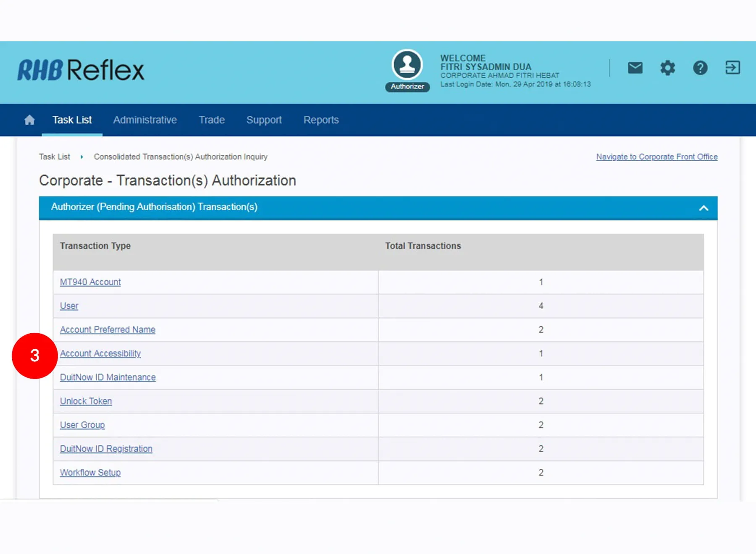Image resolution: width=756 pixels, height=554 pixels.
Task: Open Account Accessibility pending transactions
Action: [x=100, y=353]
